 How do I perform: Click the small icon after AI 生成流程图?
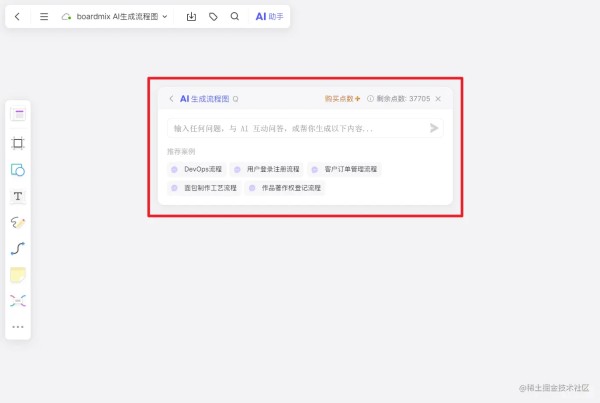(x=235, y=99)
